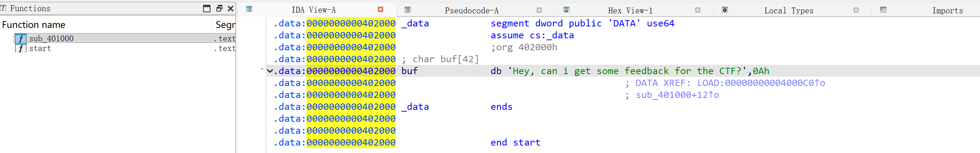Screen dimensions: 980x153
Task: Click the sub_401000 function icon
Action: pyautogui.click(x=20, y=38)
